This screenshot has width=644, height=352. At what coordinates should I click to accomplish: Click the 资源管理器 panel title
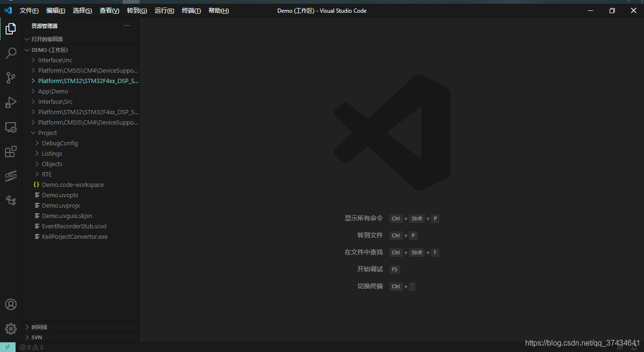click(x=44, y=26)
